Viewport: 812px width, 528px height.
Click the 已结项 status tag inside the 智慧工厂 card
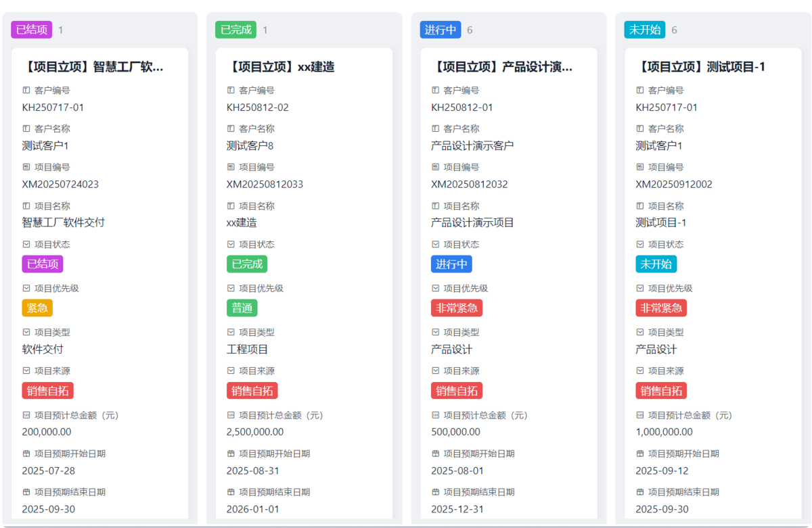(x=43, y=264)
